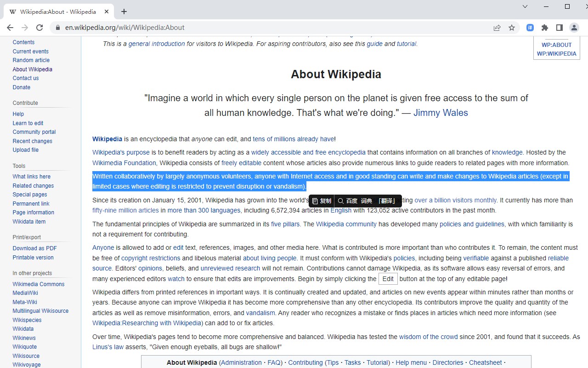Click the Donate sidebar link
Image resolution: width=588 pixels, height=368 pixels.
[x=22, y=87]
